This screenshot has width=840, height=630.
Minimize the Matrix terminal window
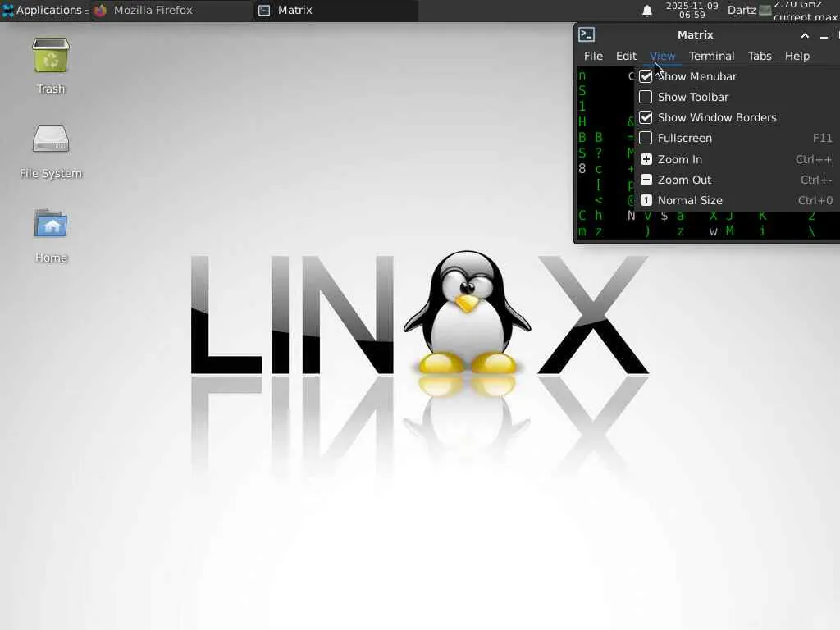[x=824, y=36]
